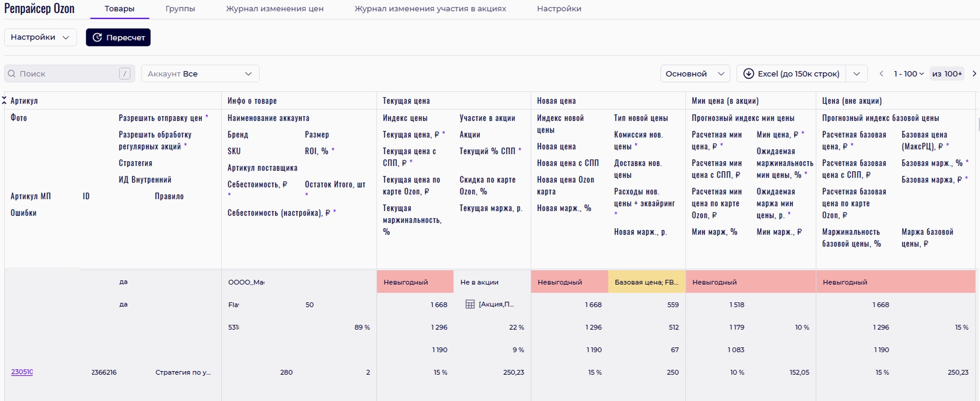The image size is (980, 401).
Task: Open the Настройки dropdown below the logo
Action: pos(40,37)
